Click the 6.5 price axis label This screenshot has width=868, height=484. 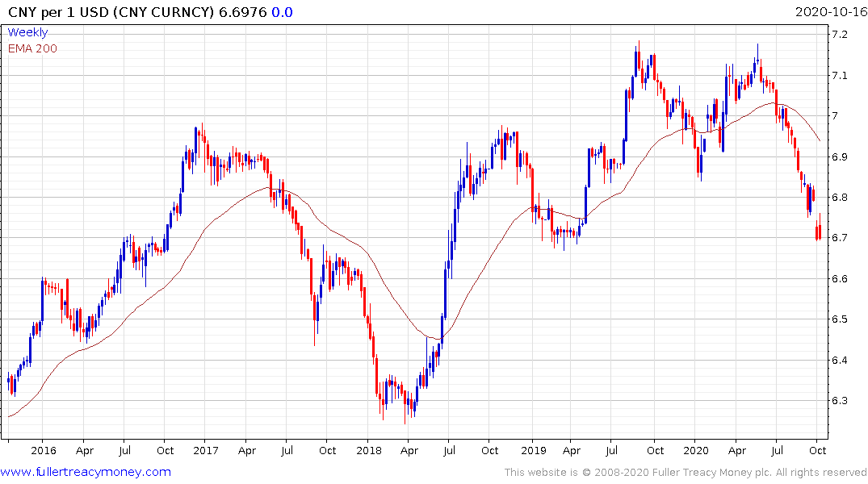840,319
